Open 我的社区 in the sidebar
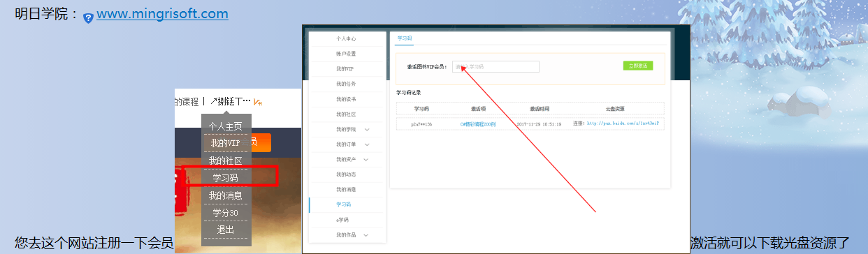The width and height of the screenshot is (868, 254). coord(346,114)
